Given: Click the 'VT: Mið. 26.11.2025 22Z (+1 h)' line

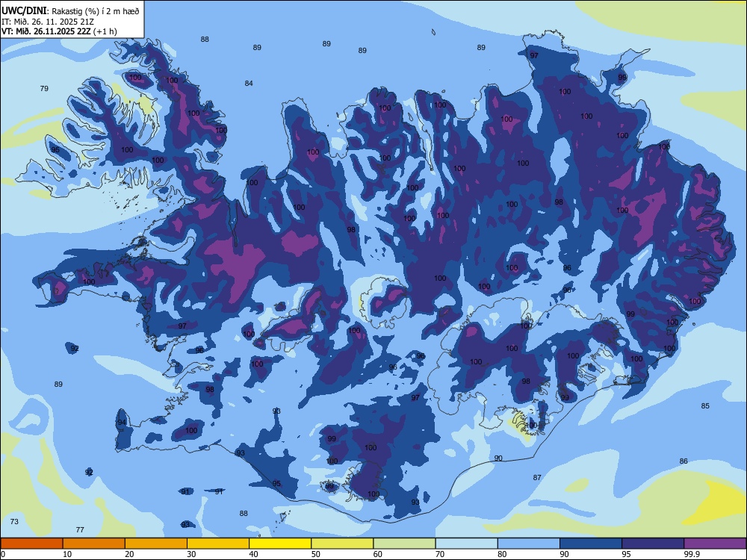Looking at the screenshot, I should point(59,31).
